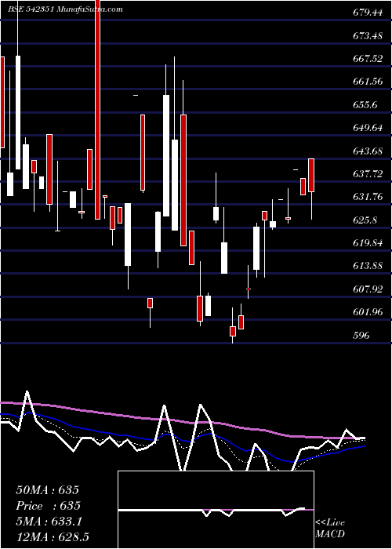This screenshot has width=392, height=549.
Task: Click the 607.92 price axis label
Action: pos(368,289)
